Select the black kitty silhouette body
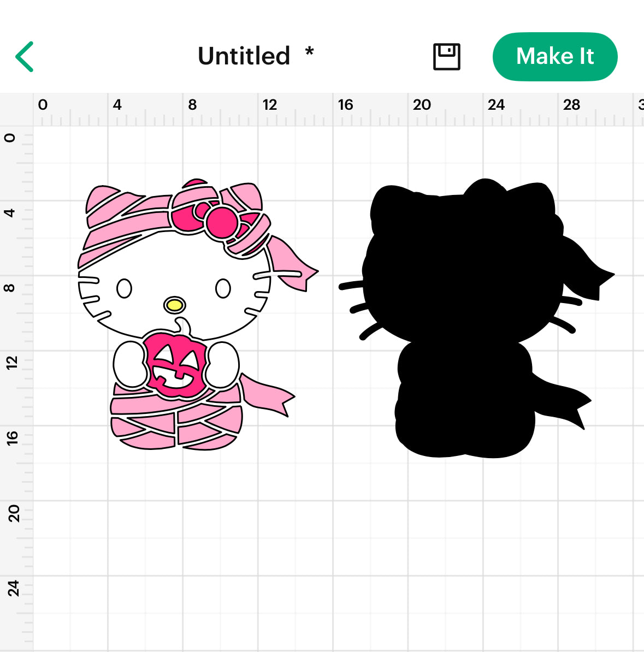Screen dimensions: 644x652 [462, 316]
